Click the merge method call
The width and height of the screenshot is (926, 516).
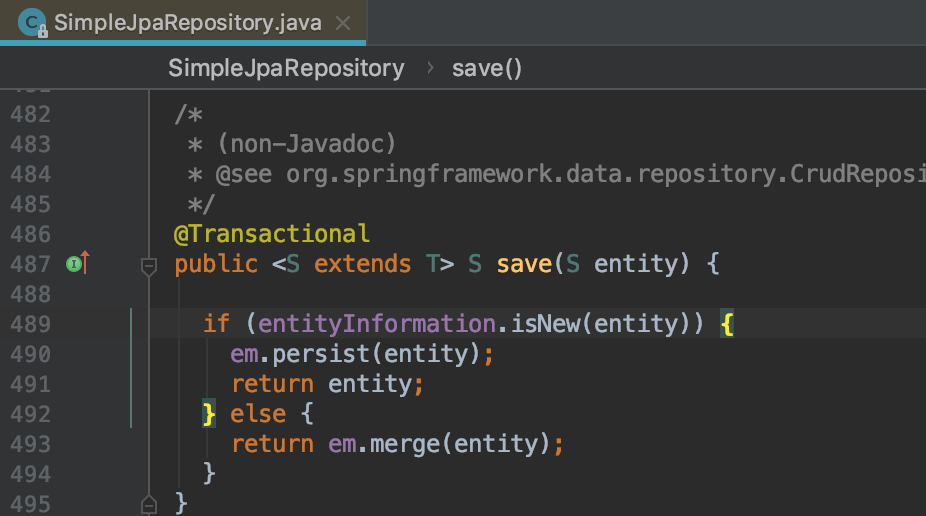(405, 444)
